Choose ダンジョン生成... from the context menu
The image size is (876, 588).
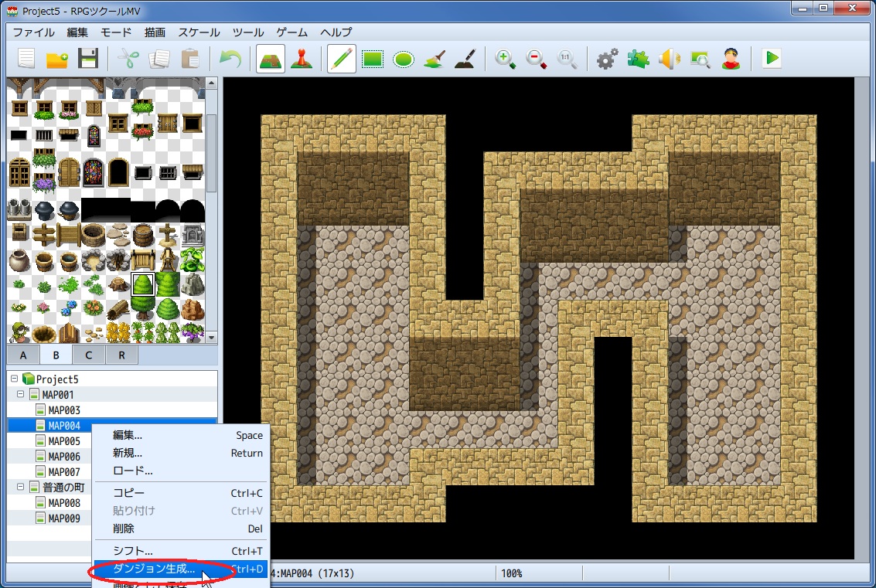(x=155, y=569)
